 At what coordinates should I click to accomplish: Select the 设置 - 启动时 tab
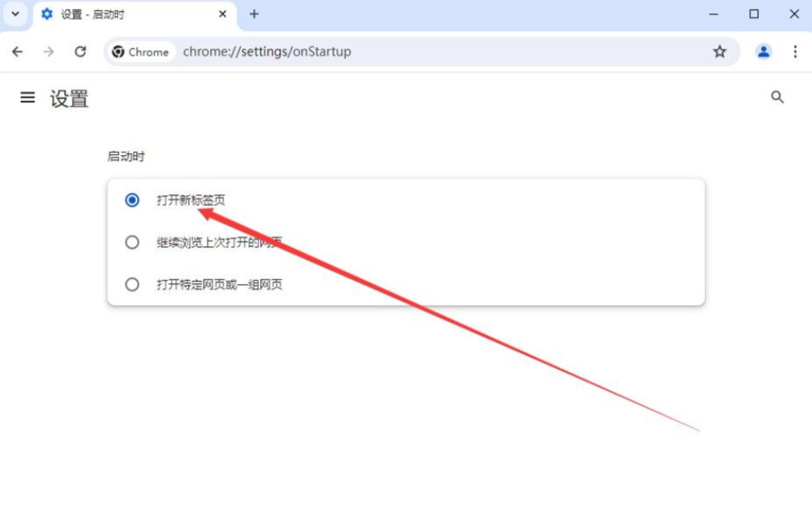[135, 15]
